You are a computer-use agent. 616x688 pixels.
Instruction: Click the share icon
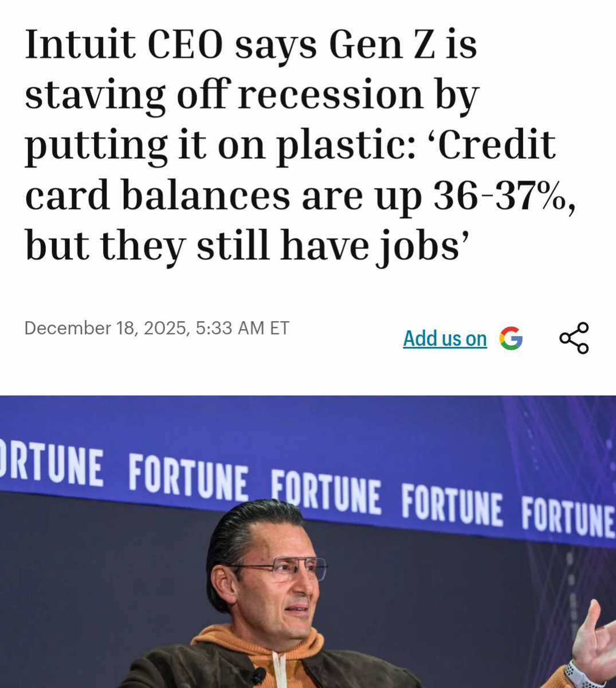point(574,338)
